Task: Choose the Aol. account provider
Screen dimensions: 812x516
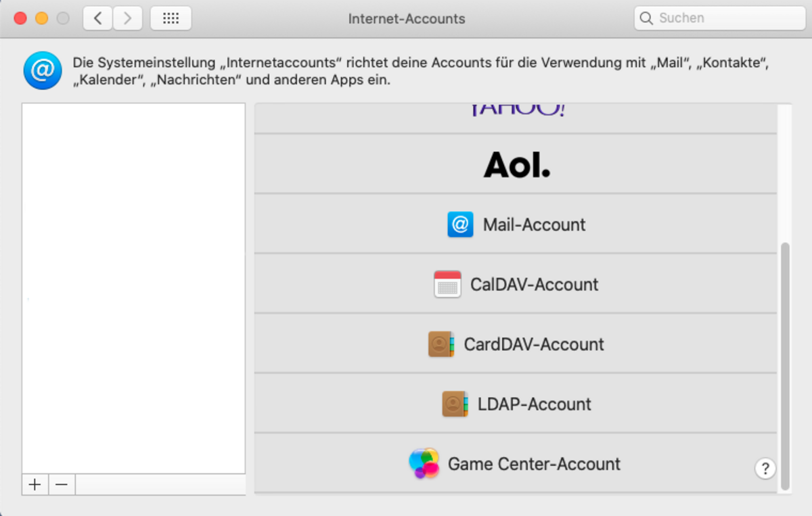Action: 516,164
